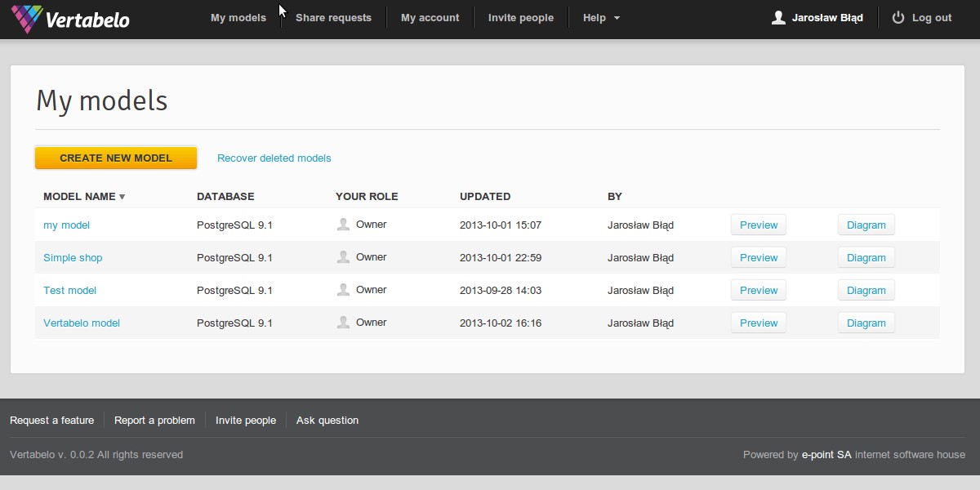Viewport: 980px width, 490px height.
Task: Click the Owner role icon for my model
Action: point(343,225)
